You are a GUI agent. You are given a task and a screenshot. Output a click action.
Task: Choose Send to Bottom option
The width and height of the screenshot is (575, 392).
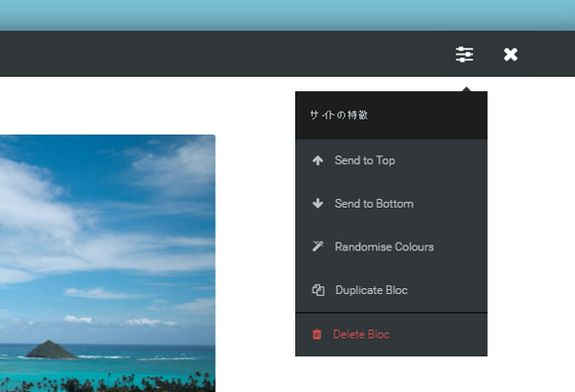(391, 204)
